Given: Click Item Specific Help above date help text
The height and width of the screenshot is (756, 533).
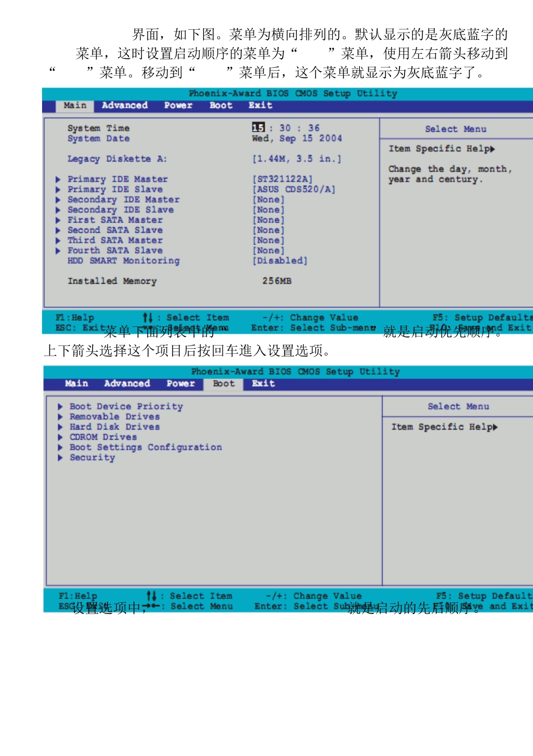Looking at the screenshot, I should (x=442, y=149).
